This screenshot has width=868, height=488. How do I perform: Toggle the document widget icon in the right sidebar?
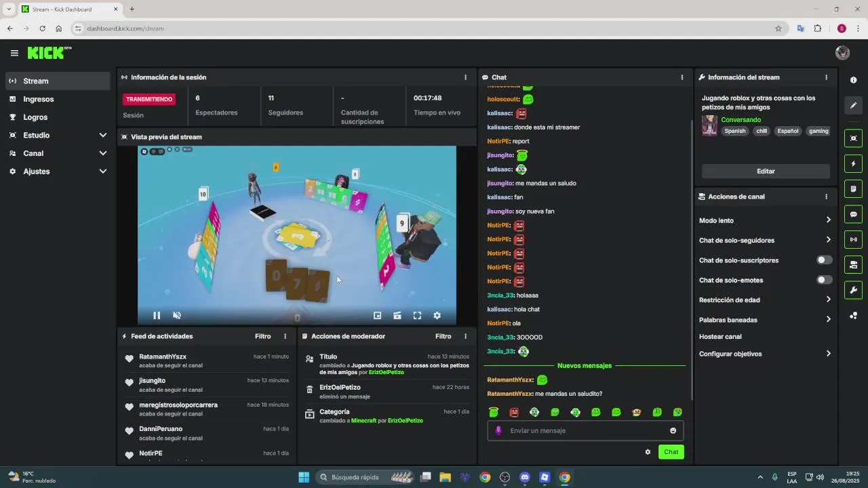click(853, 189)
